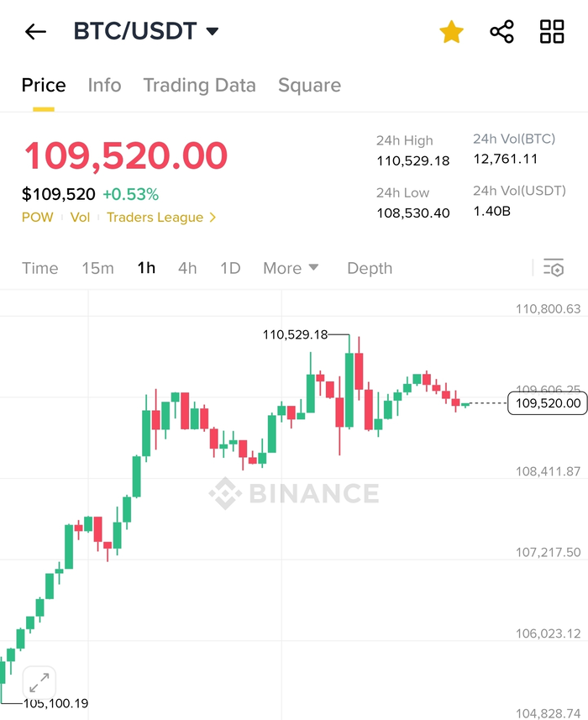Select the 1D chart interval

pos(230,268)
